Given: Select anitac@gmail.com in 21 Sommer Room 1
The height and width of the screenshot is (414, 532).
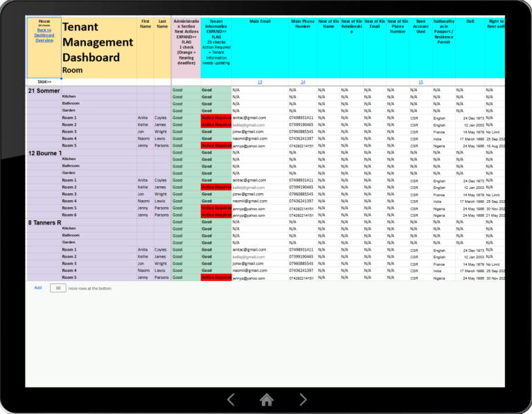Looking at the screenshot, I should pos(260,118).
